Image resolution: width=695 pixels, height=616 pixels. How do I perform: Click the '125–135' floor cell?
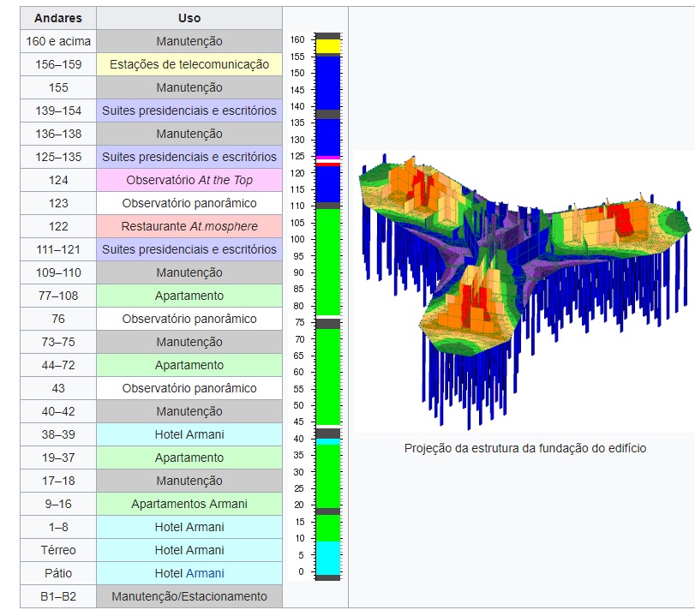pos(58,157)
